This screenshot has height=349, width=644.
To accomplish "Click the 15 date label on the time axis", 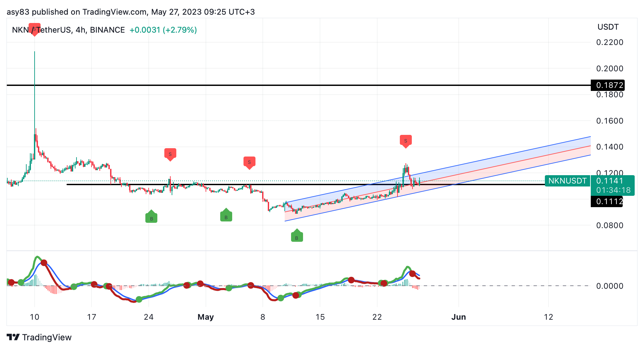I will pyautogui.click(x=320, y=317).
